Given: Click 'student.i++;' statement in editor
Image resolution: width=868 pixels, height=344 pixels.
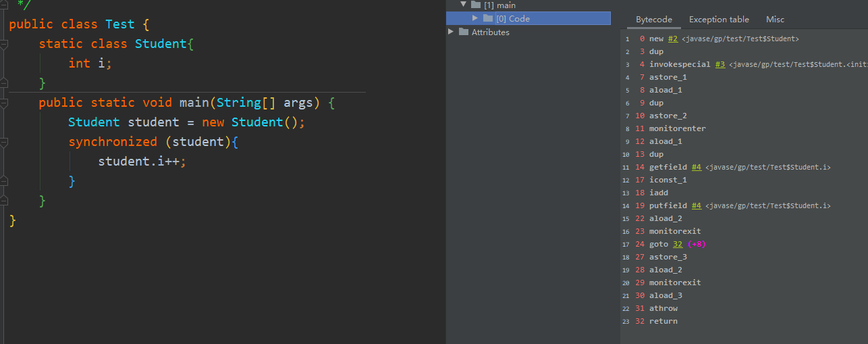Looking at the screenshot, I should pyautogui.click(x=142, y=162).
